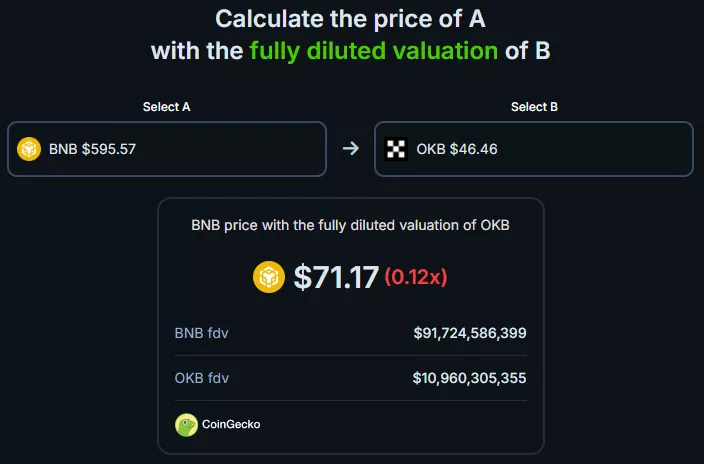Viewport: 704px width, 464px height.
Task: Open the Select A dropdown showing BNB $595.57
Action: tap(167, 149)
